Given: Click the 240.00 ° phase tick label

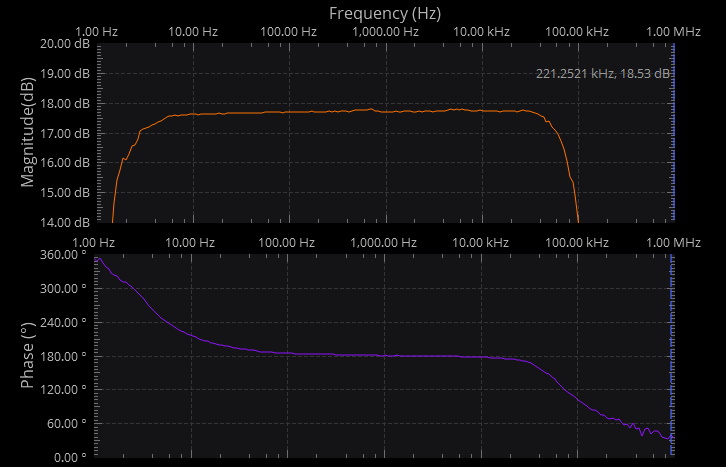Looking at the screenshot, I should click(63, 323).
